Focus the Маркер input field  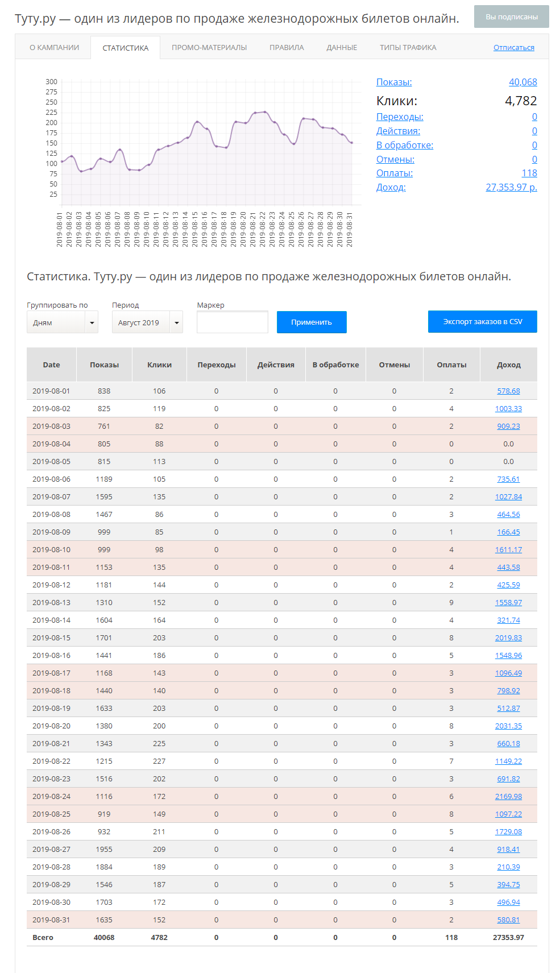[232, 322]
